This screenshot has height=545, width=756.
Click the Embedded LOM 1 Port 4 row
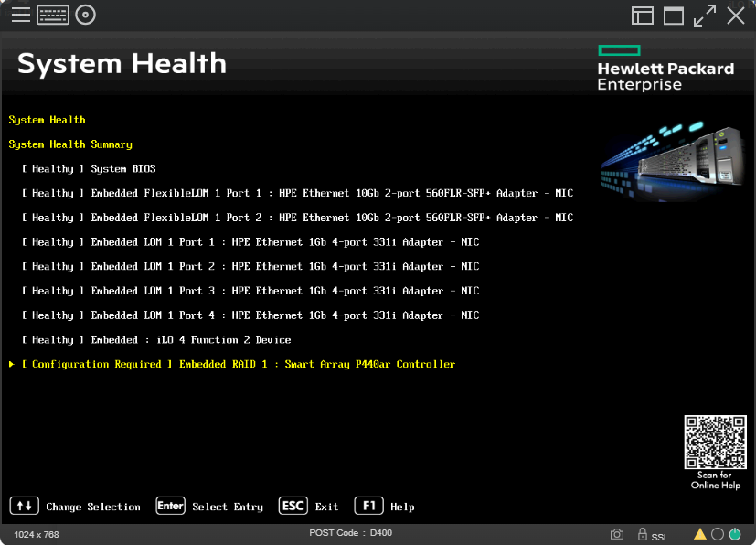click(x=250, y=315)
